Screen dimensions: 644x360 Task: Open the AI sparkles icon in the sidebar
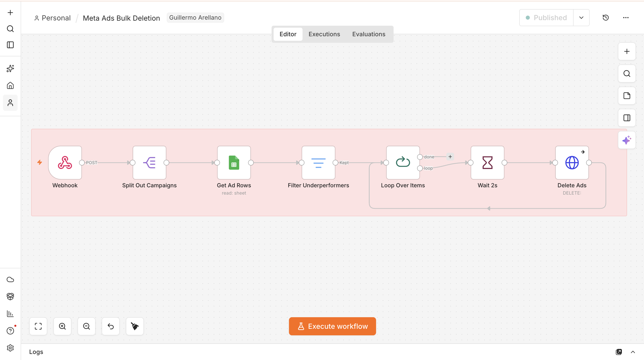(x=10, y=68)
